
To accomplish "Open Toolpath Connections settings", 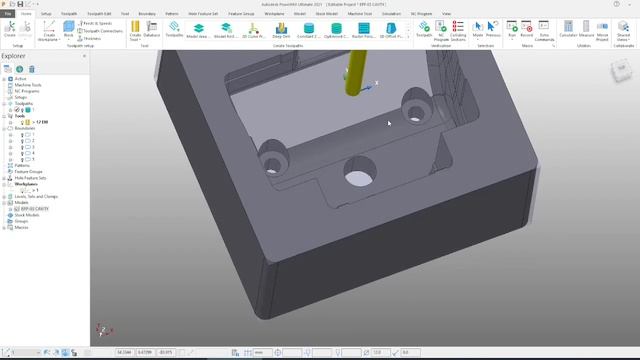I will pos(100,31).
